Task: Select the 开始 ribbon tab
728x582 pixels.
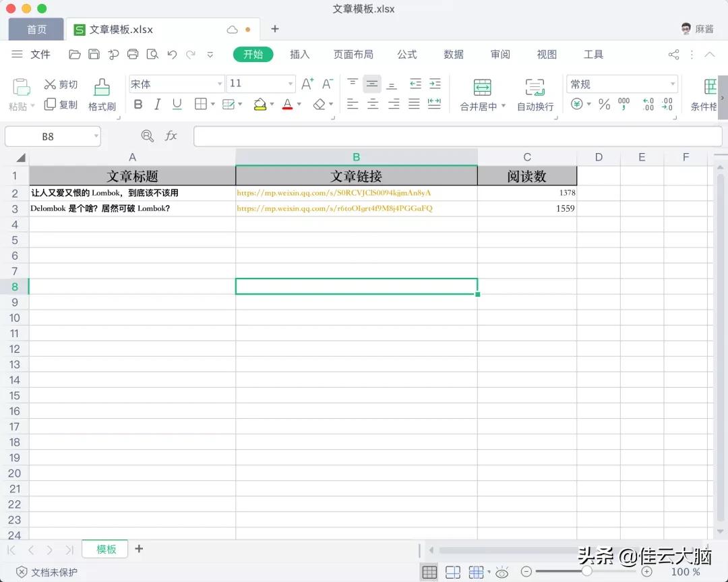Action: (253, 55)
